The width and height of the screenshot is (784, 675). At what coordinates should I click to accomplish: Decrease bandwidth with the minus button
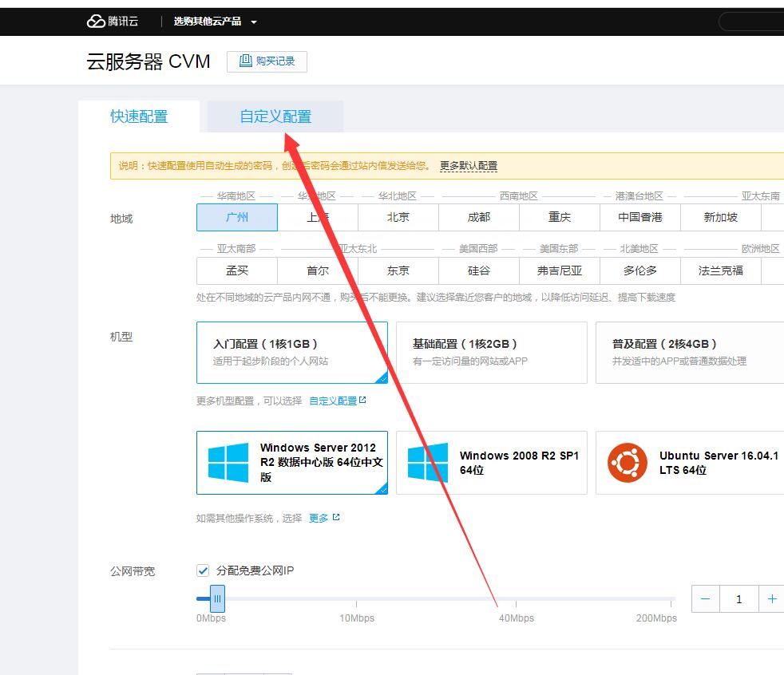coord(706,599)
